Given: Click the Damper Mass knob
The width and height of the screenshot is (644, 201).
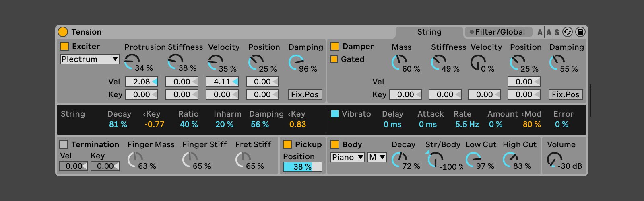Looking at the screenshot, I should 399,62.
